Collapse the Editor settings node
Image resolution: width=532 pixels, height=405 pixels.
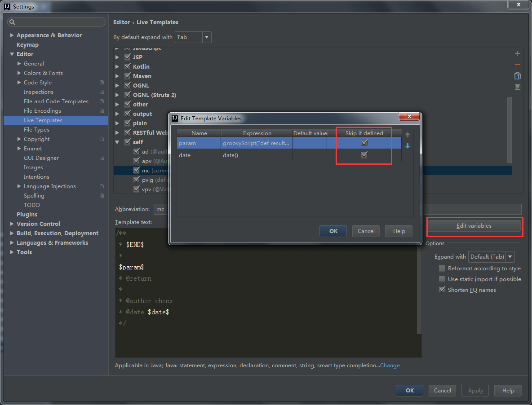click(x=12, y=54)
